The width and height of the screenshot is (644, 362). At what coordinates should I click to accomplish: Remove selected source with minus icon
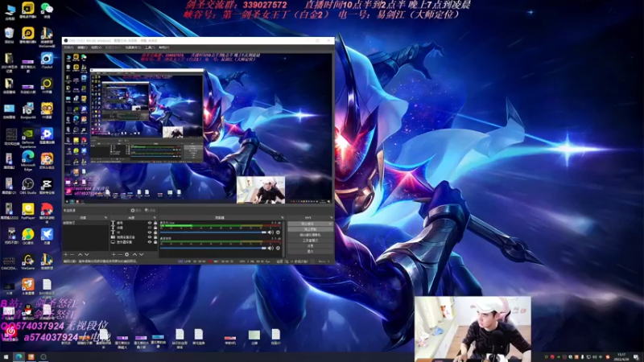point(120,255)
